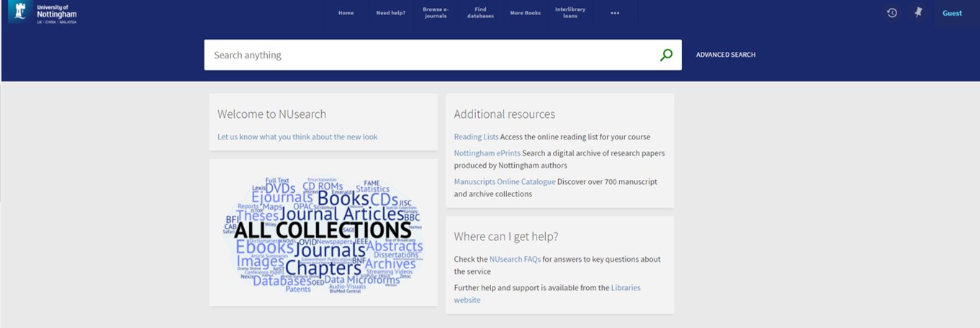Open the new look feedback link
980x328 pixels.
pos(297,137)
